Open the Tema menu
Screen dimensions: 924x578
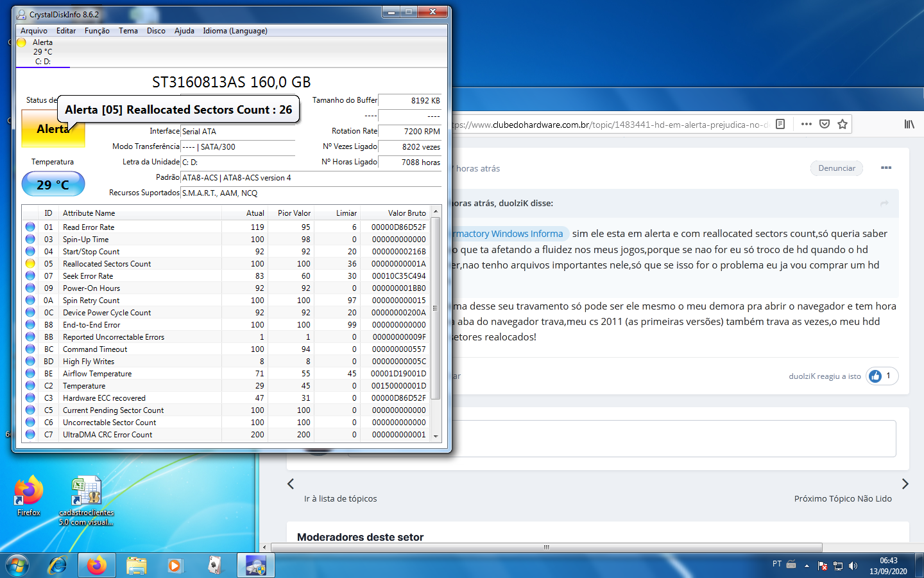coord(128,31)
